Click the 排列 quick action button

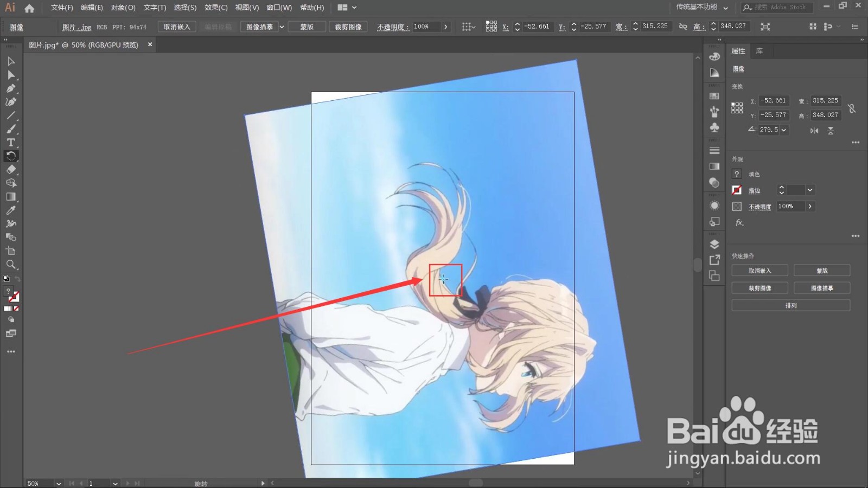click(x=791, y=305)
